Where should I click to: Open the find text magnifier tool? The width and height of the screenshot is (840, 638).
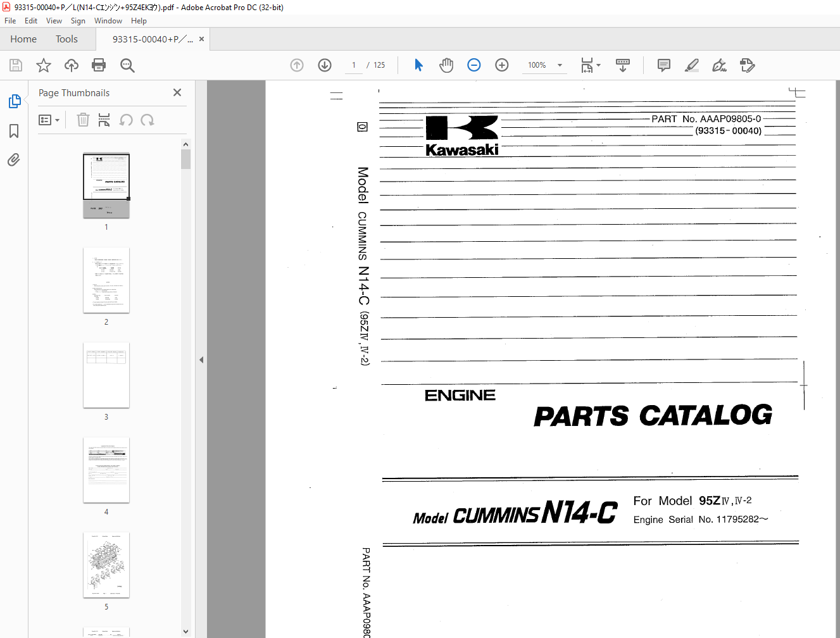[x=127, y=65]
